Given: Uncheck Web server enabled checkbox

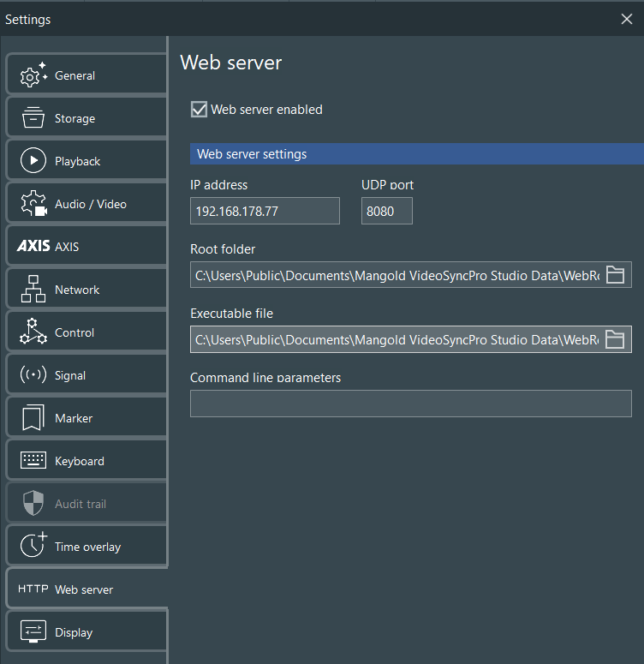Looking at the screenshot, I should (199, 110).
